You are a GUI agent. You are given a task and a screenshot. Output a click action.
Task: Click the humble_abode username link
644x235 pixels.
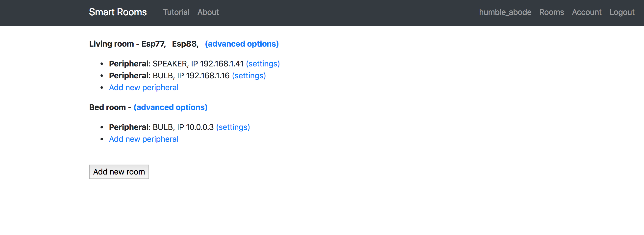(505, 12)
